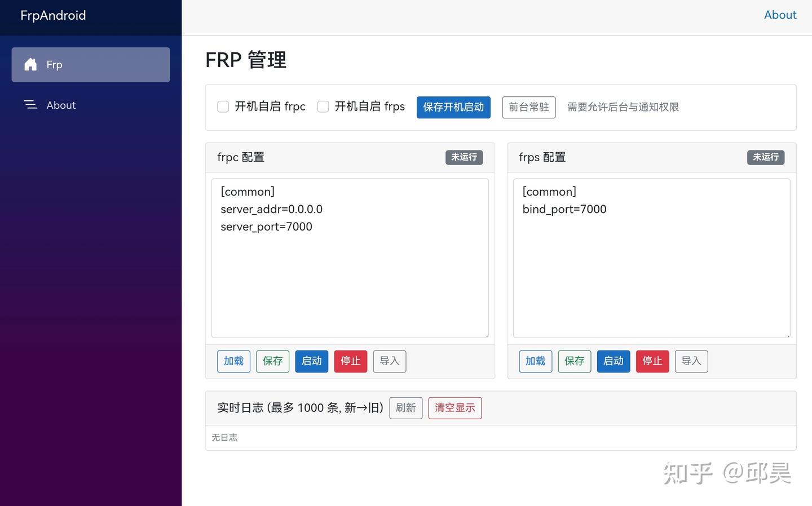Open About link in top bar
812x506 pixels.
[x=780, y=15]
